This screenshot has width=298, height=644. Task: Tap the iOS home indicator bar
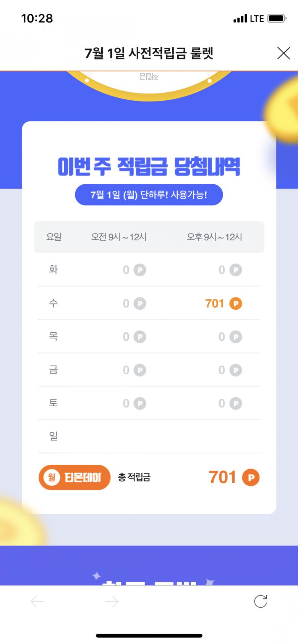(149, 636)
